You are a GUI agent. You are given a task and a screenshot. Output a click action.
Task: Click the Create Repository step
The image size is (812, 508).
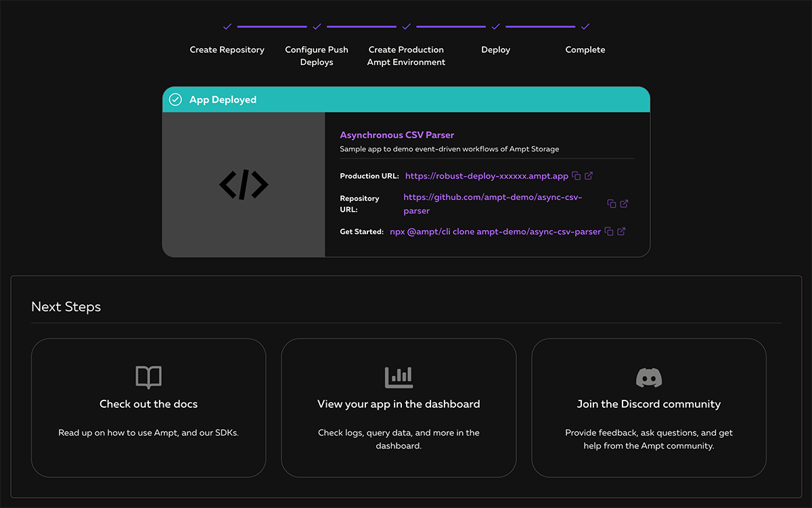pos(227,49)
